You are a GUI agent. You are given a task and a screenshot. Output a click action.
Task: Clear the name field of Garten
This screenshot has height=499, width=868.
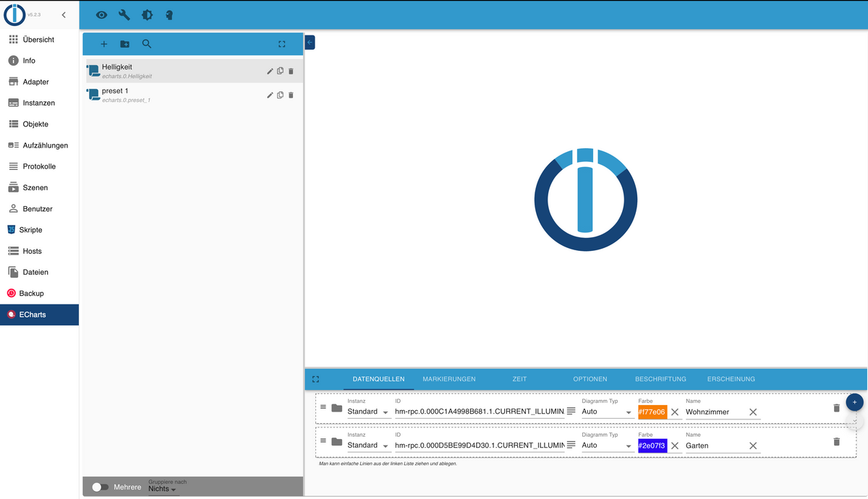(753, 445)
